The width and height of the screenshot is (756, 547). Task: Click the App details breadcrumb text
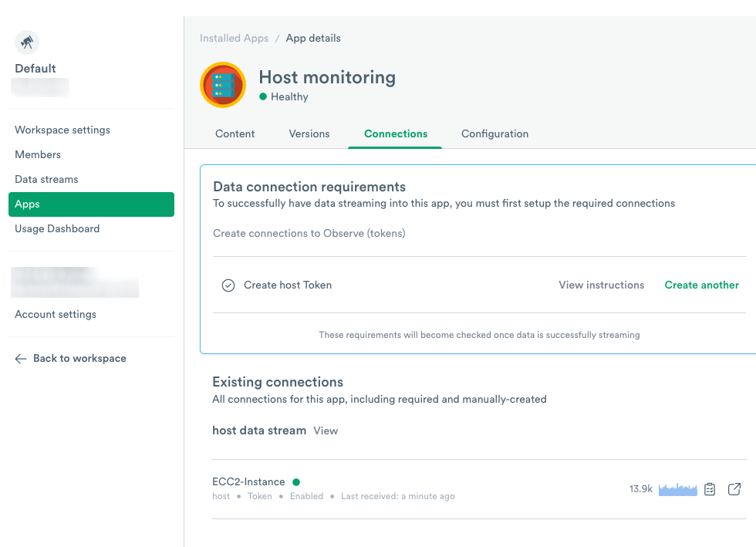point(313,38)
